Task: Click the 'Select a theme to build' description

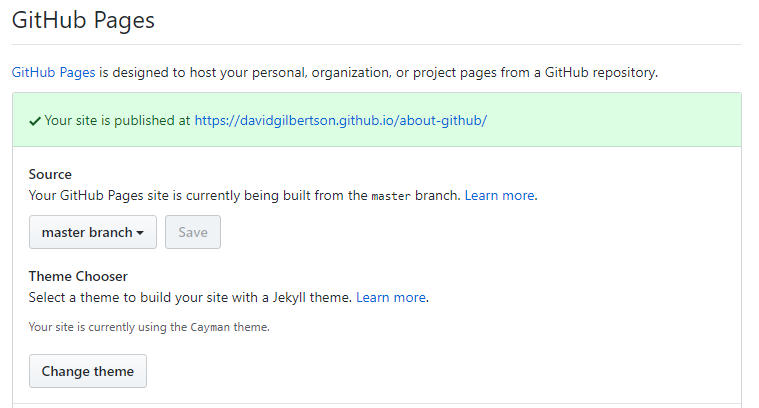Action: pyautogui.click(x=190, y=298)
